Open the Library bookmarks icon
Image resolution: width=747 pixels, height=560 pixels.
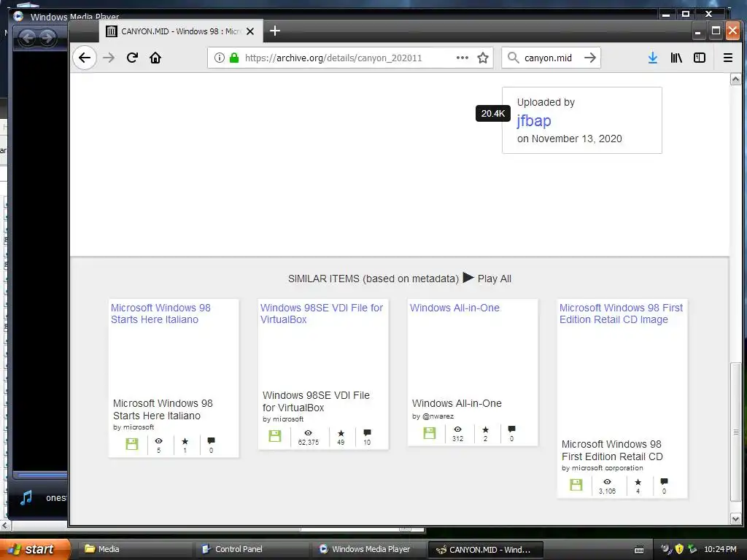click(676, 58)
